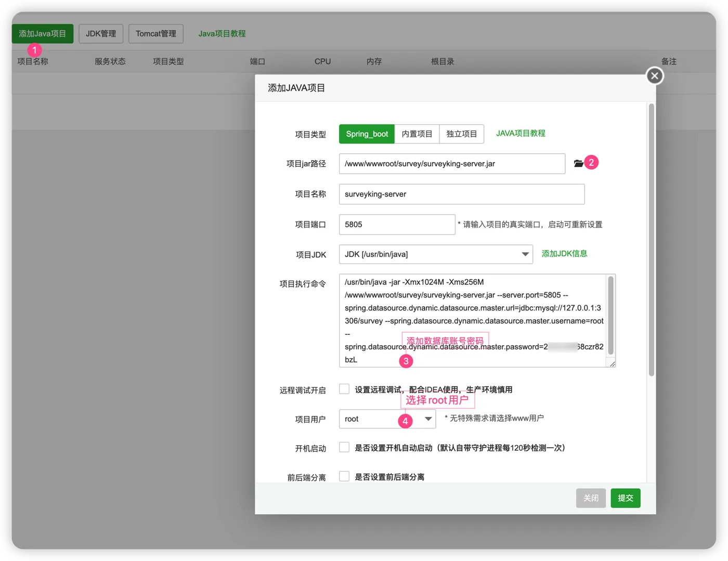This screenshot has width=728, height=561.
Task: Select the Spring_boot project type
Action: click(x=367, y=134)
